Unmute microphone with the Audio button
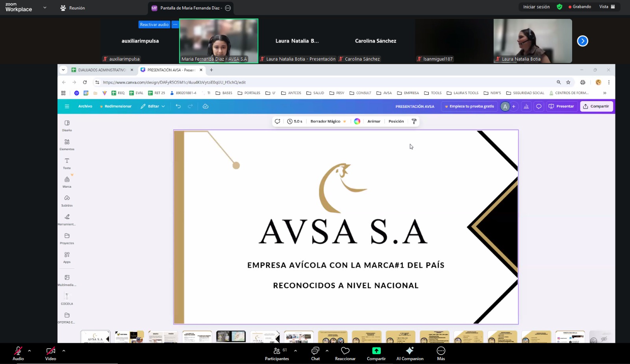The width and height of the screenshot is (630, 364). coord(18,353)
